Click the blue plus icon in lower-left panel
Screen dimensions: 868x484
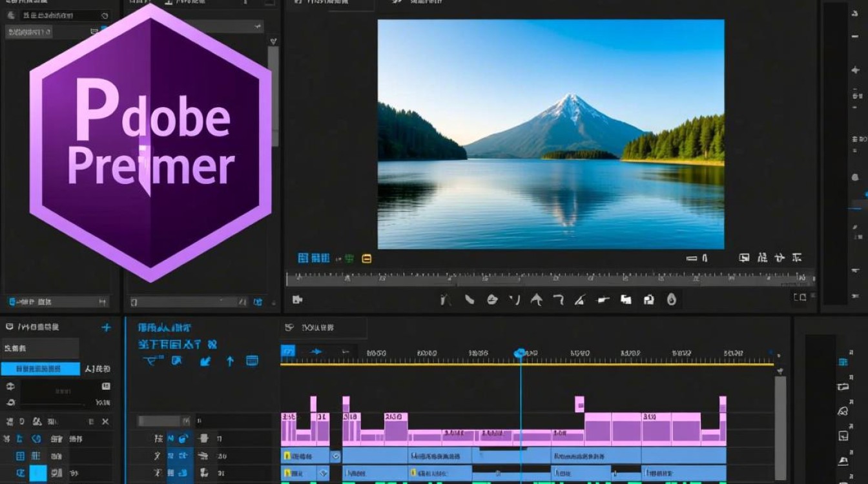[x=107, y=328]
